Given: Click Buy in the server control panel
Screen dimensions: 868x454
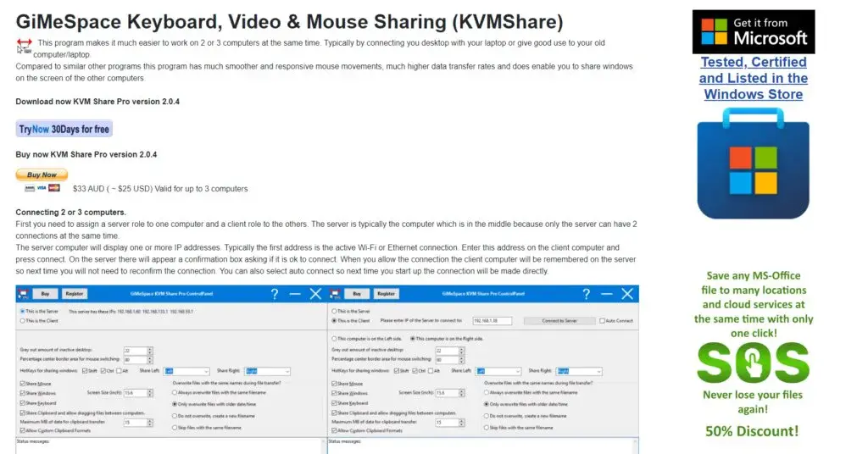Looking at the screenshot, I should coord(46,294).
